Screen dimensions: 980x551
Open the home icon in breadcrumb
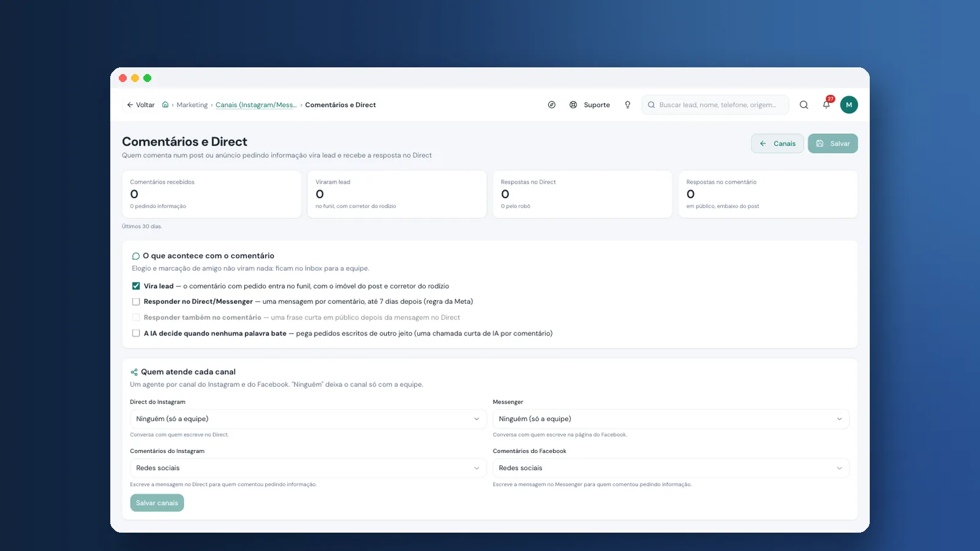point(165,105)
